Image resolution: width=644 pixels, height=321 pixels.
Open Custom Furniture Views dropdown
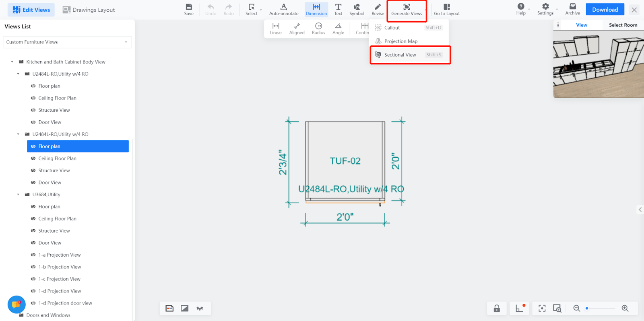point(67,42)
